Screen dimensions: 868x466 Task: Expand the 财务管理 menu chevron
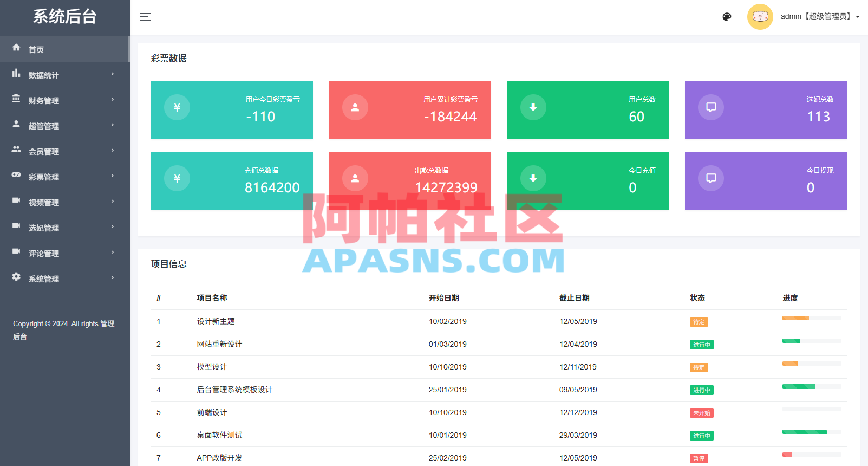pos(113,100)
